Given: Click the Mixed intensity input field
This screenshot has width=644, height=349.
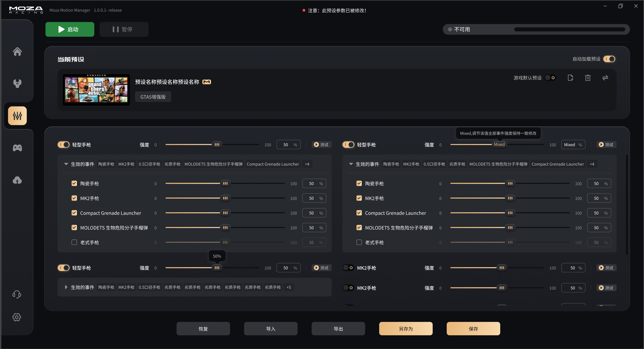Looking at the screenshot, I should 573,145.
